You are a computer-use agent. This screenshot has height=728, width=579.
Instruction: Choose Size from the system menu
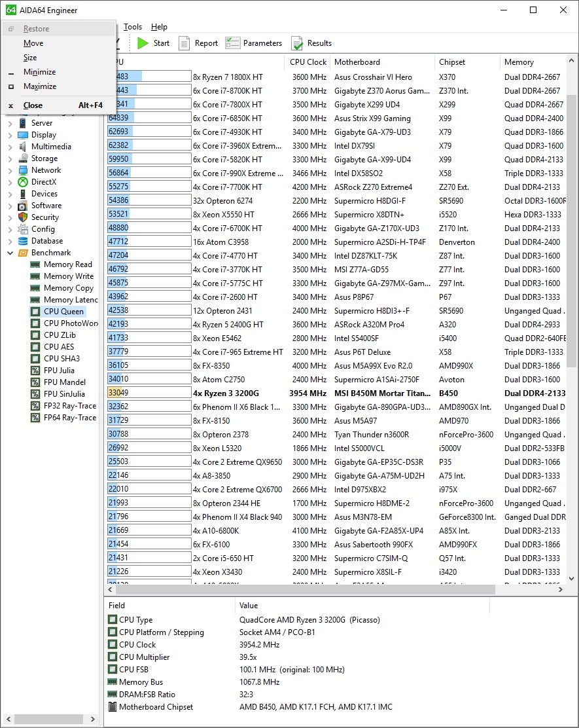(x=58, y=58)
